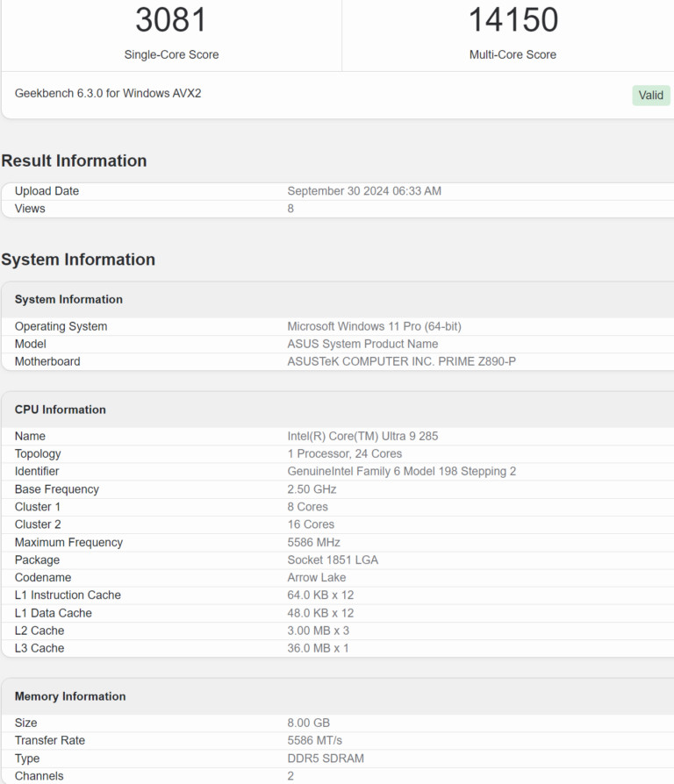Screen dimensions: 674x784
Task: Click the Single-Core Score label
Action: click(171, 54)
